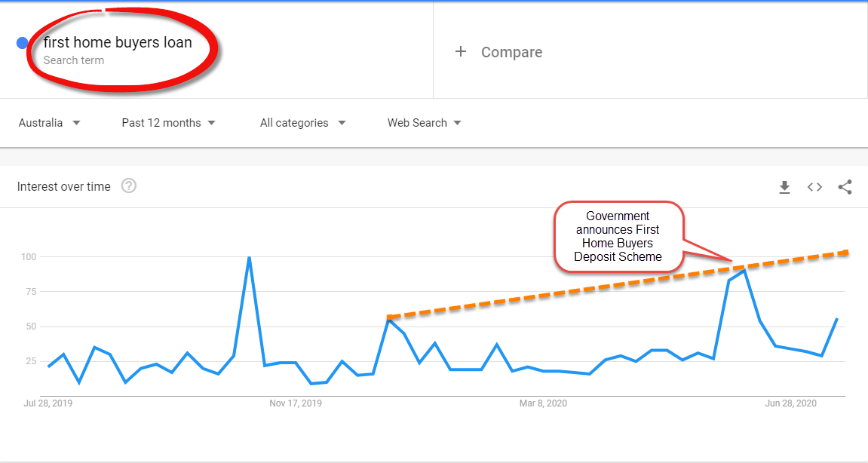Open the All categories dropdown
868x463 pixels.
pyautogui.click(x=303, y=123)
